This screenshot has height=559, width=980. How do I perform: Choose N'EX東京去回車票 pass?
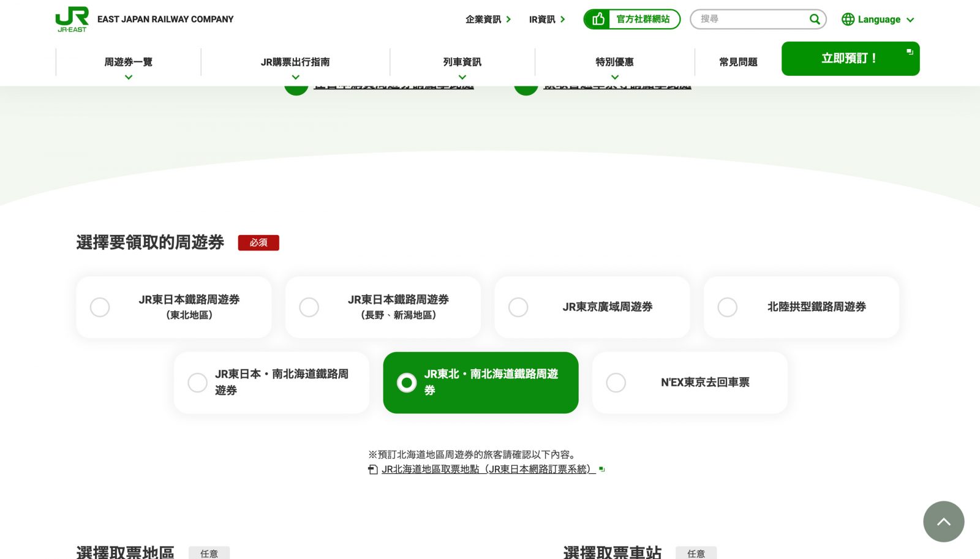pyautogui.click(x=616, y=383)
